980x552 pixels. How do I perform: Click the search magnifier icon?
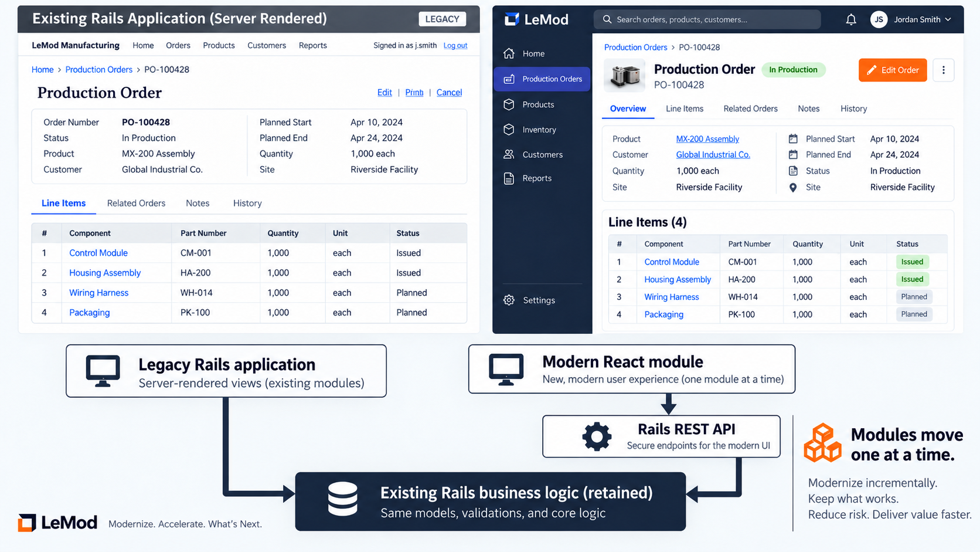click(607, 19)
